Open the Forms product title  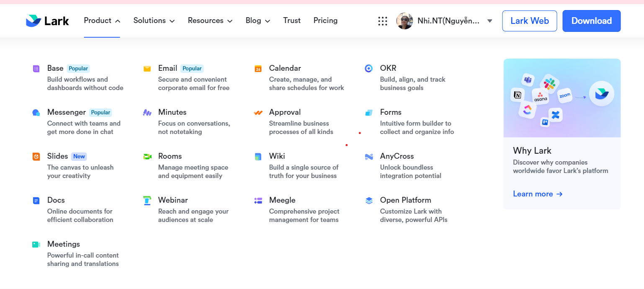391,112
